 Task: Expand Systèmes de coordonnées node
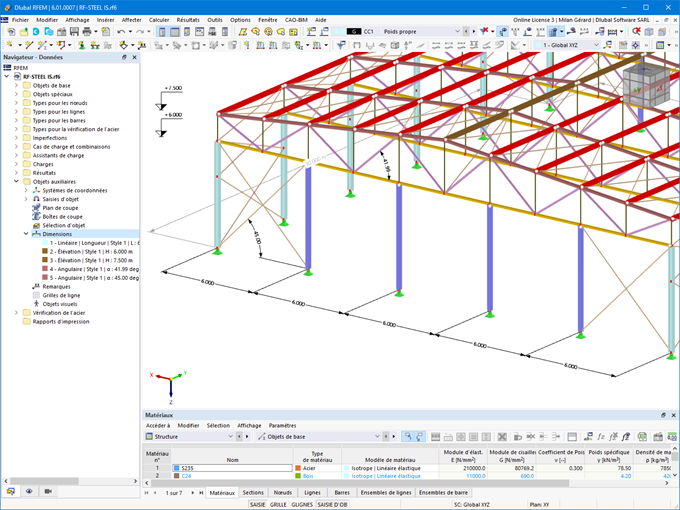click(26, 190)
